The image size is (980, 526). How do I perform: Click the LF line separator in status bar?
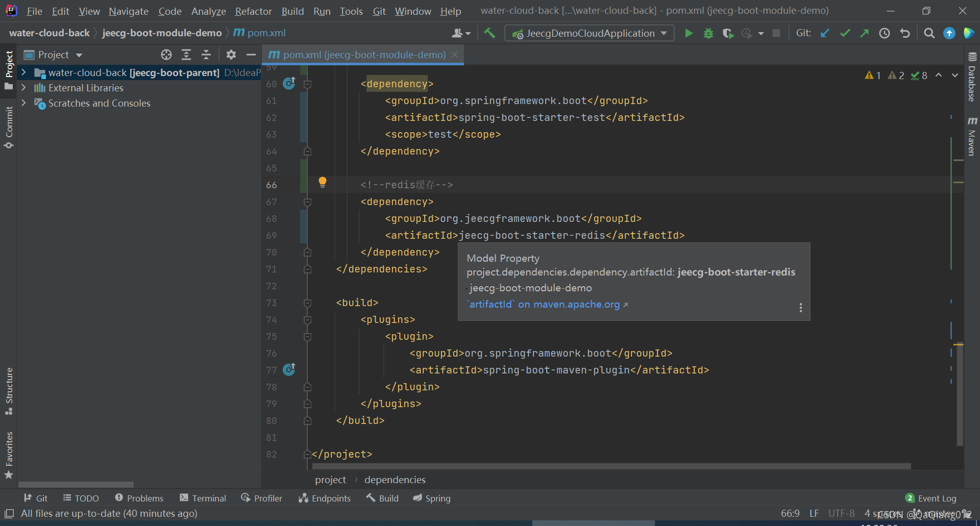tap(814, 513)
